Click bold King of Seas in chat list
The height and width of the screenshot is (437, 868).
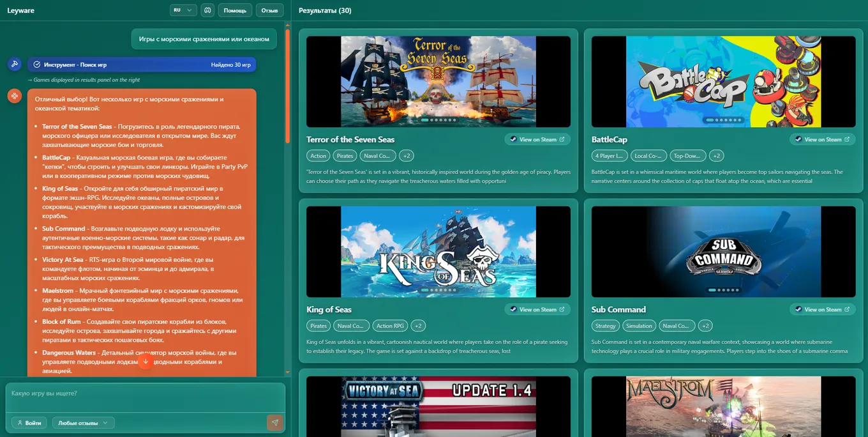point(60,188)
